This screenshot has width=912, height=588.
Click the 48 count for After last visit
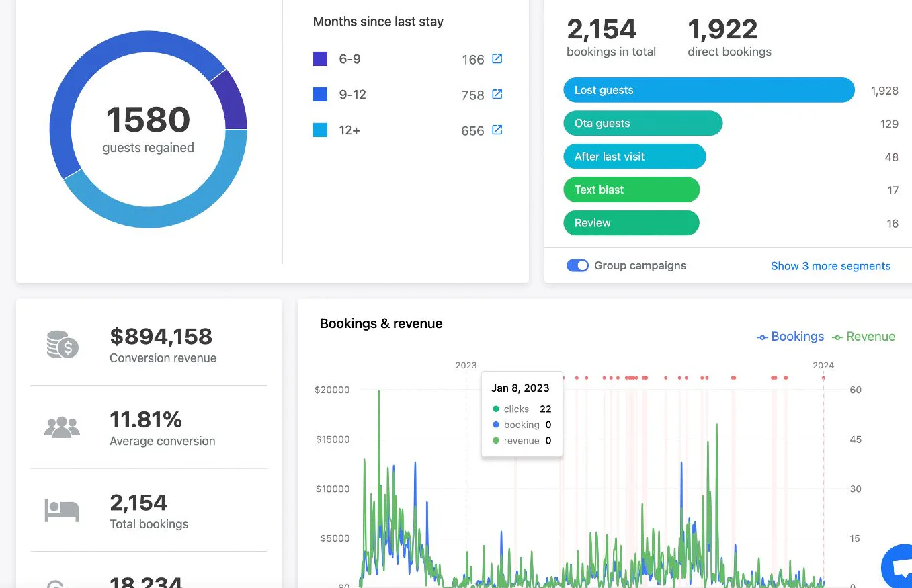[x=892, y=157]
